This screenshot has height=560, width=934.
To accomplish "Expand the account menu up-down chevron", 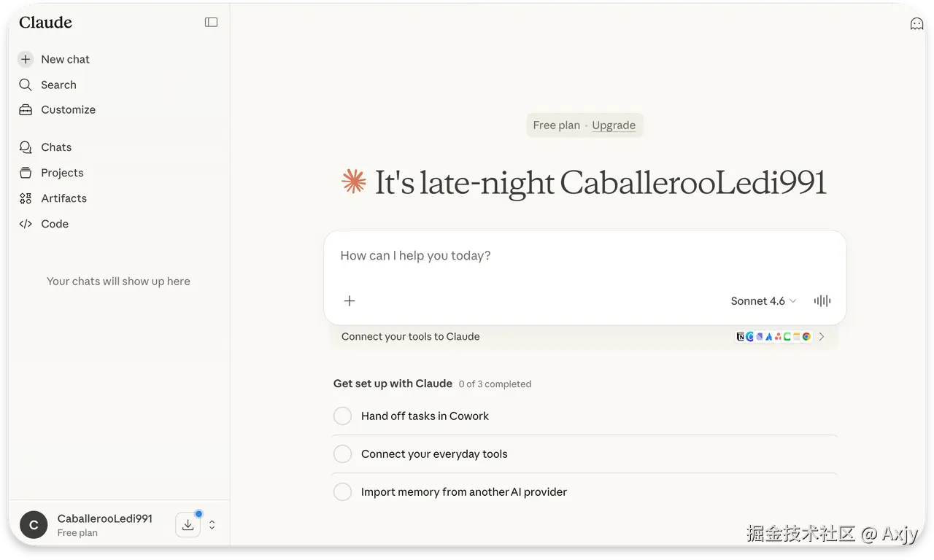I will coord(212,525).
